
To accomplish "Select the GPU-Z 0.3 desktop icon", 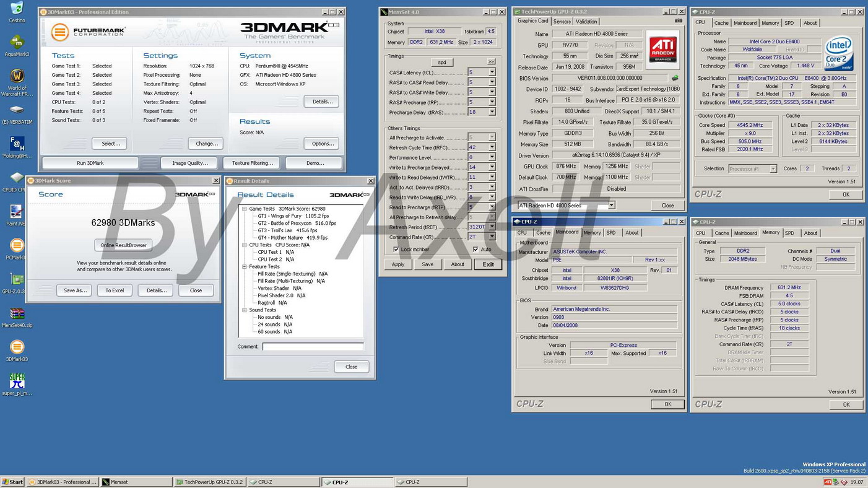I will coord(17,283).
